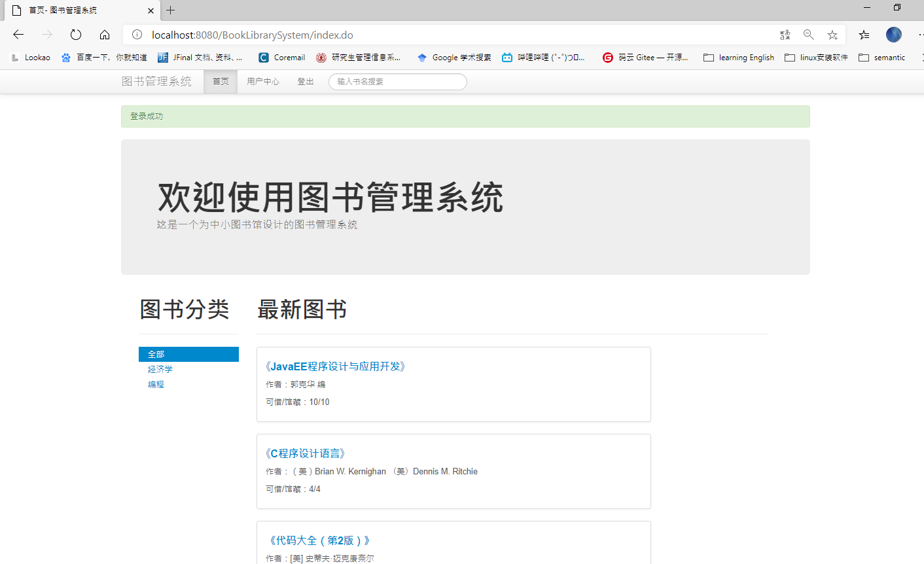
Task: Open the learning English bookmark folder
Action: (x=739, y=58)
